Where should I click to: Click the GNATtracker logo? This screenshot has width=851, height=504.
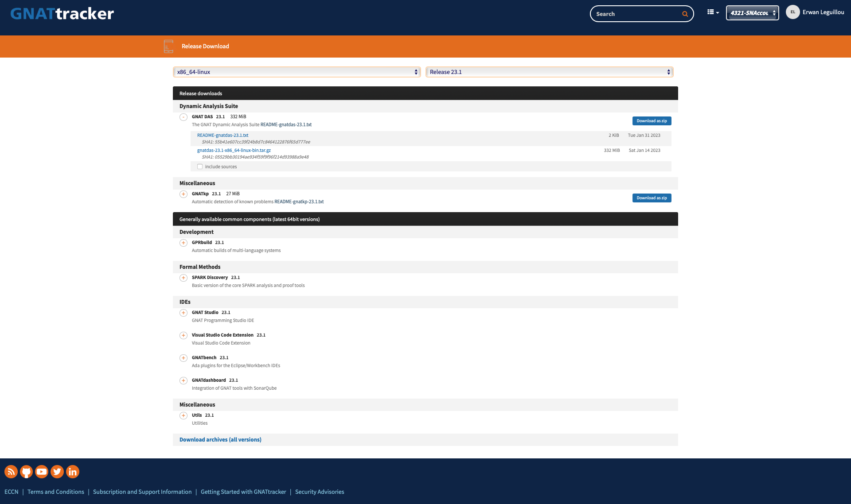click(x=62, y=14)
